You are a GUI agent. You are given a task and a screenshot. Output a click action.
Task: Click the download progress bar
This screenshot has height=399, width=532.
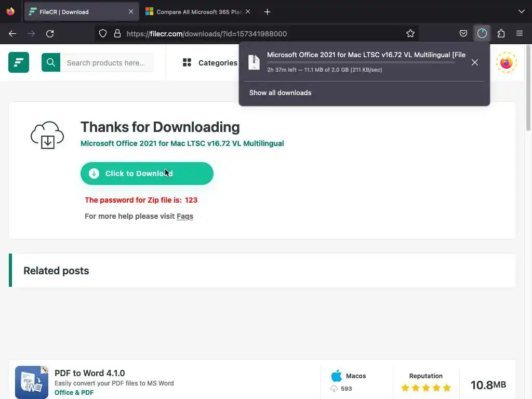(x=361, y=63)
